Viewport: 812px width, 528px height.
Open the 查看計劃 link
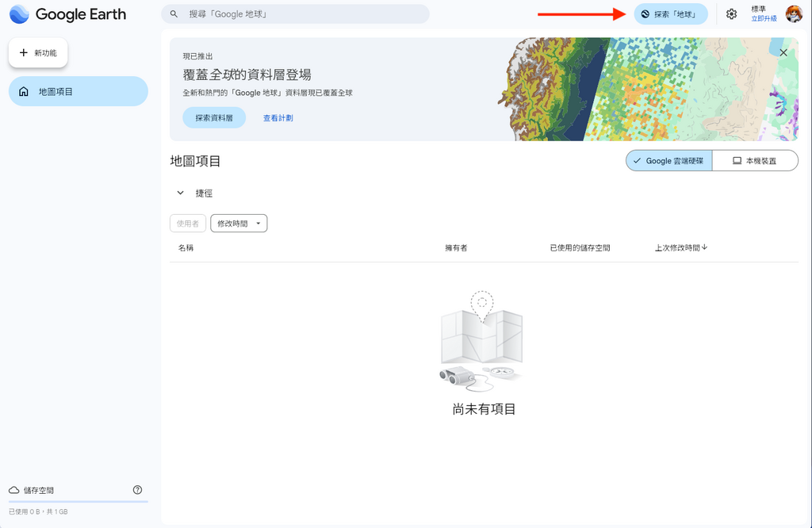coord(278,118)
